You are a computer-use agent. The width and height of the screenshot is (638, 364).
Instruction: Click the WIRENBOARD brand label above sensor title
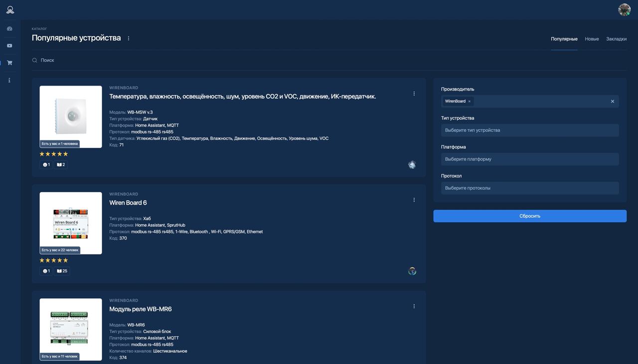pyautogui.click(x=124, y=88)
